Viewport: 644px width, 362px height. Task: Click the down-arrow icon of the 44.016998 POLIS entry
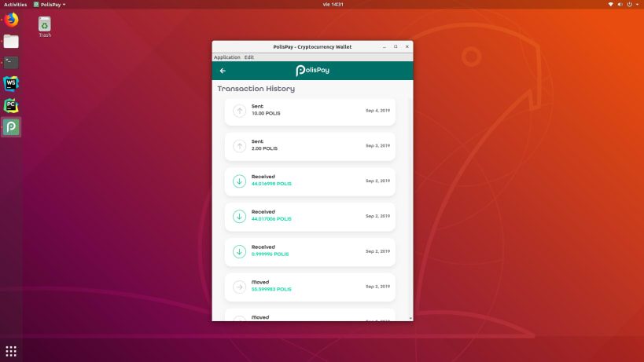[x=240, y=181]
